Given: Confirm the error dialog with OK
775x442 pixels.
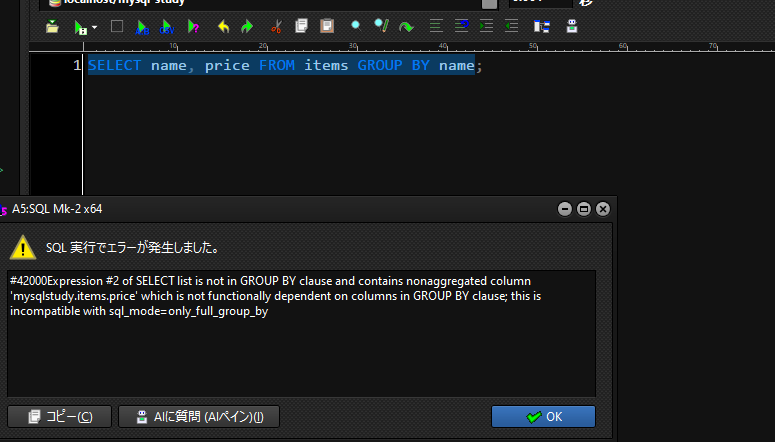Looking at the screenshot, I should 543,417.
